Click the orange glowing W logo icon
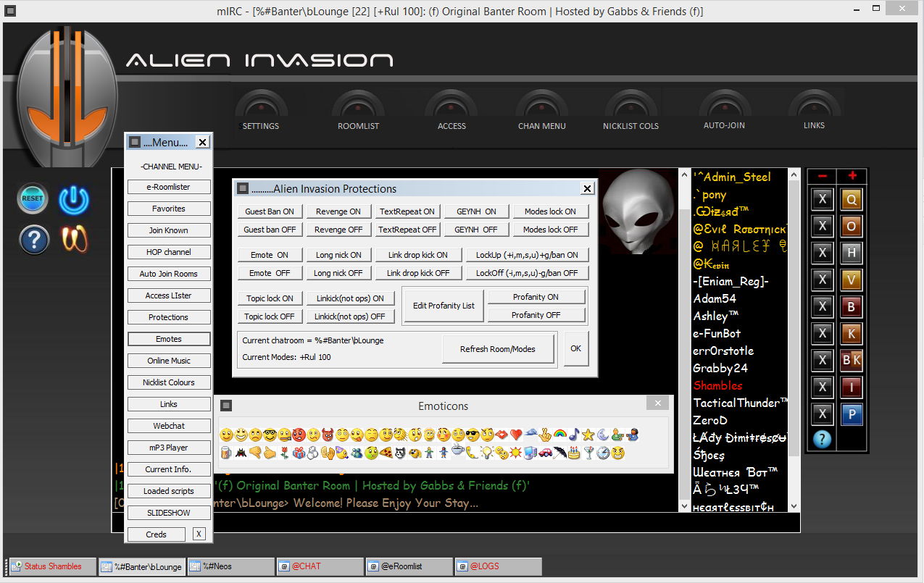The width and height of the screenshot is (924, 583). [x=74, y=239]
